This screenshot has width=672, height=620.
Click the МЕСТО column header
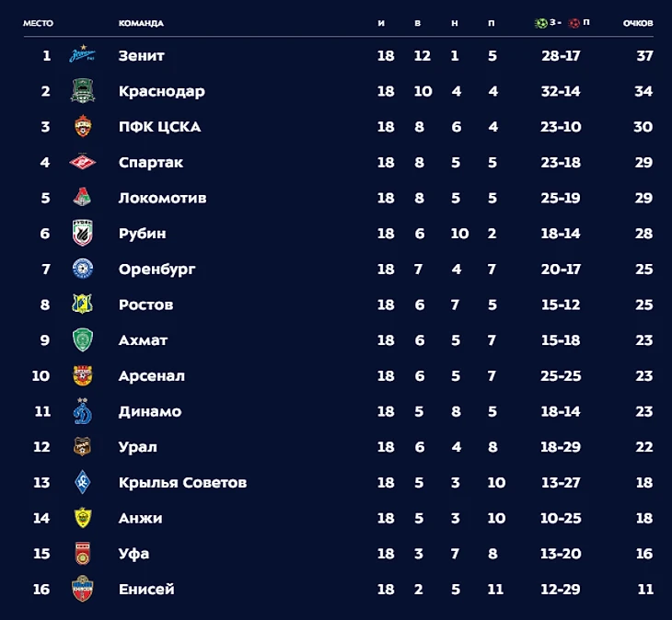[x=38, y=23]
